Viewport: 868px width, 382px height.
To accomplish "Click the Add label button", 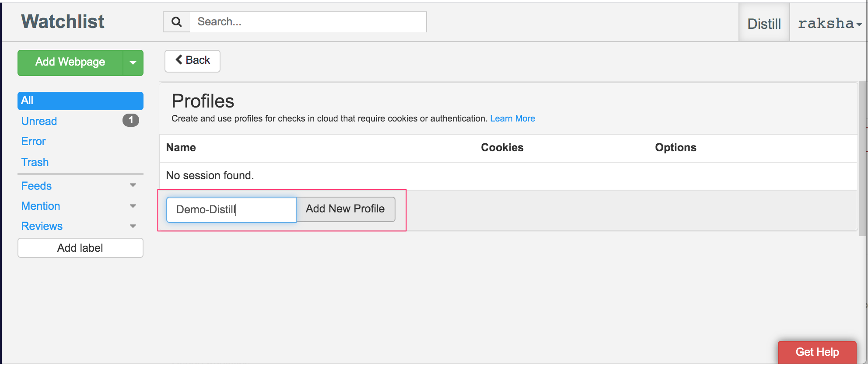I will [80, 248].
